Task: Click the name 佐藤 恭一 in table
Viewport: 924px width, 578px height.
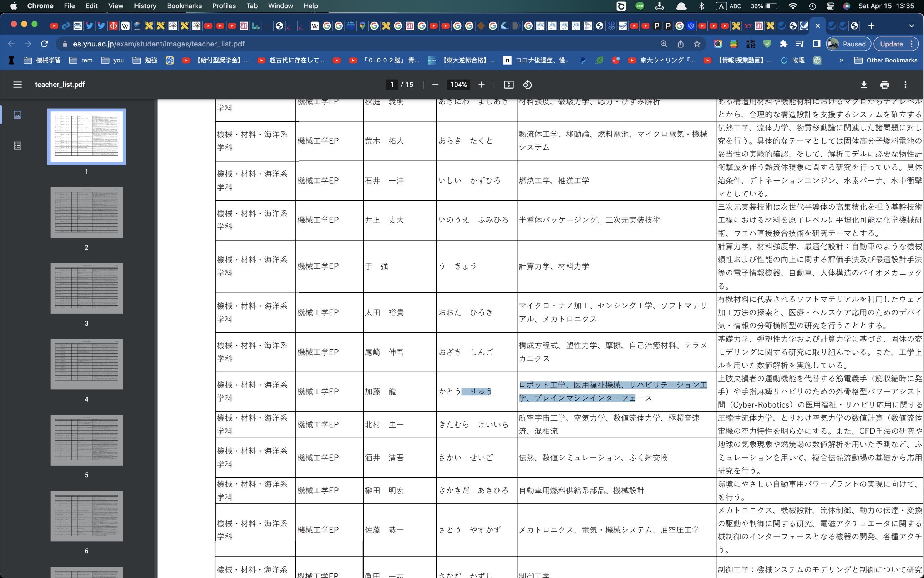Action: [384, 530]
